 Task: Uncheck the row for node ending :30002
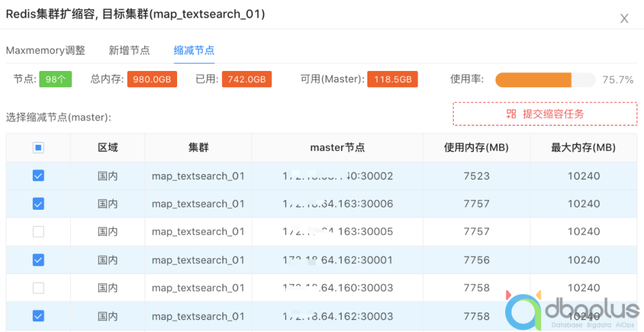[x=38, y=176]
